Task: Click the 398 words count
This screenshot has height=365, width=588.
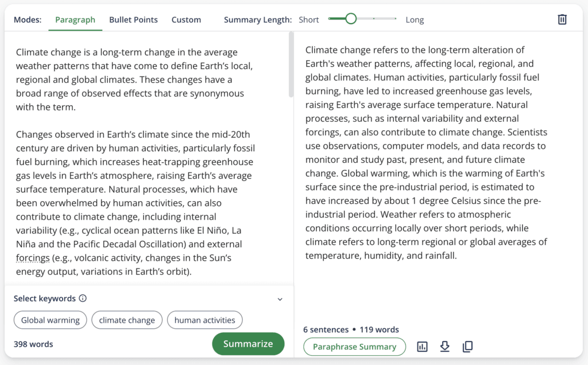Action: [33, 344]
